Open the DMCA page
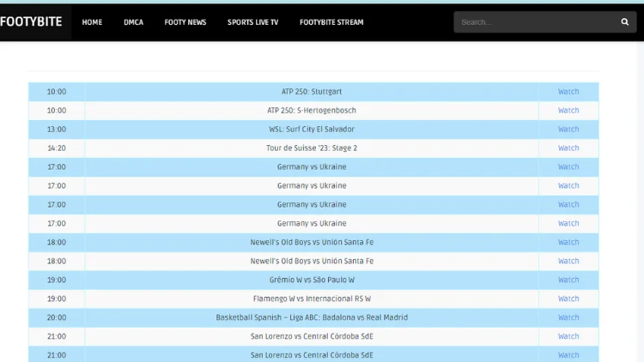 (x=133, y=22)
